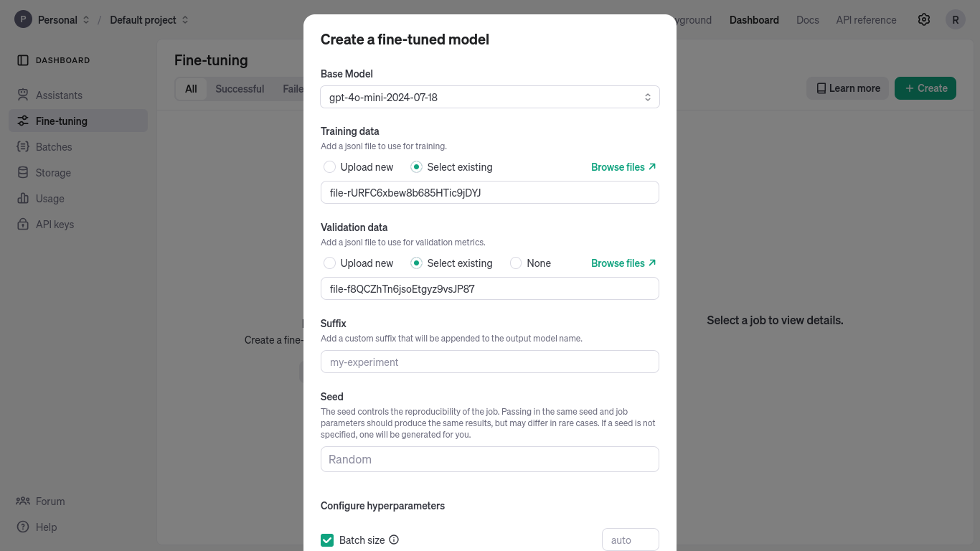Open the API keys section
The width and height of the screenshot is (980, 551).
click(x=53, y=224)
